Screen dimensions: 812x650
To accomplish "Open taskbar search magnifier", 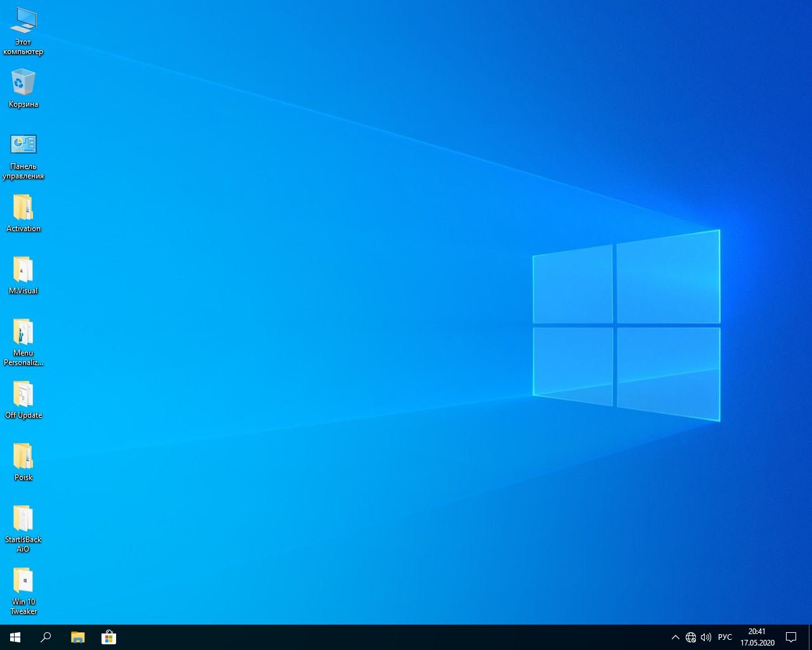I will tap(46, 637).
